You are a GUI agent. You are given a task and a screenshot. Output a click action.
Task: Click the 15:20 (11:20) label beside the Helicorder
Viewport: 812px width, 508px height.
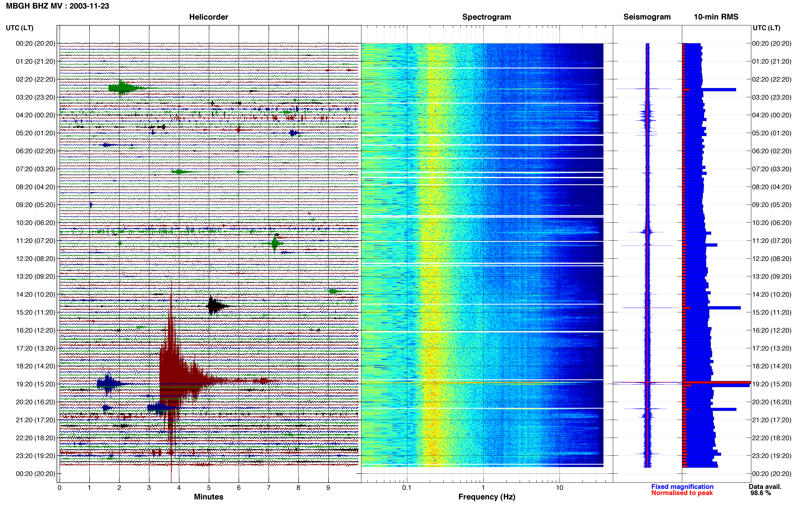click(x=36, y=313)
